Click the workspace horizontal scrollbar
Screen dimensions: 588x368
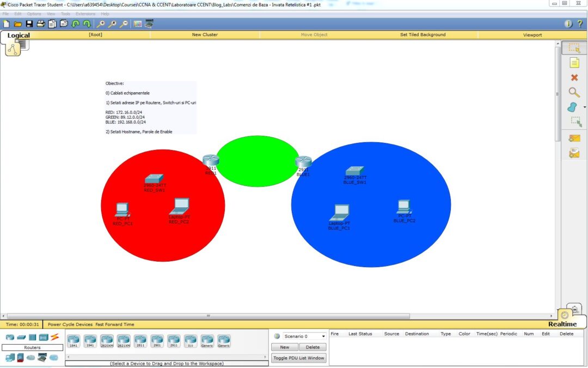pos(208,316)
